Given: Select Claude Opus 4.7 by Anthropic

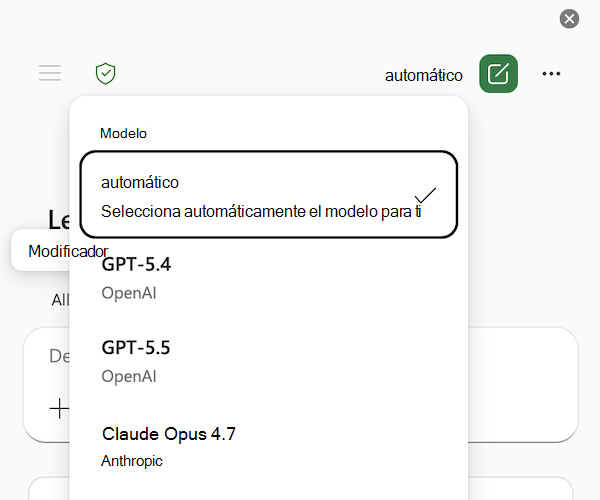Looking at the screenshot, I should pyautogui.click(x=269, y=446).
